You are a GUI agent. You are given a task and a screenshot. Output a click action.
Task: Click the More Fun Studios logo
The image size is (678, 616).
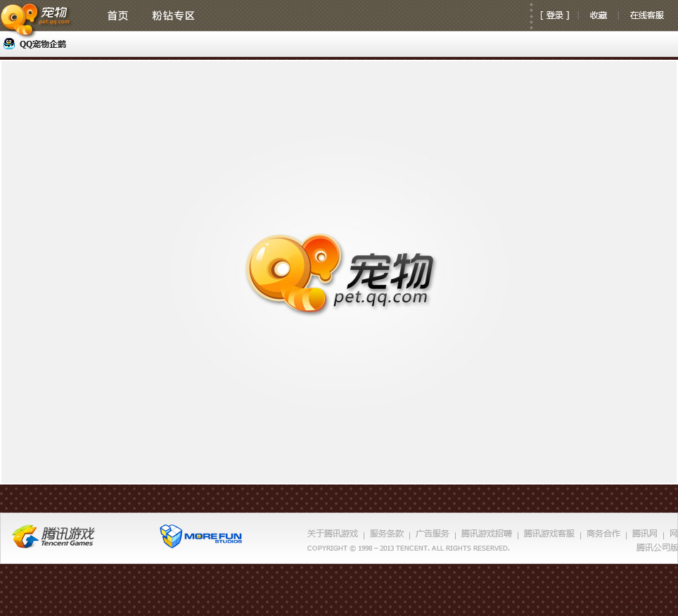click(201, 536)
